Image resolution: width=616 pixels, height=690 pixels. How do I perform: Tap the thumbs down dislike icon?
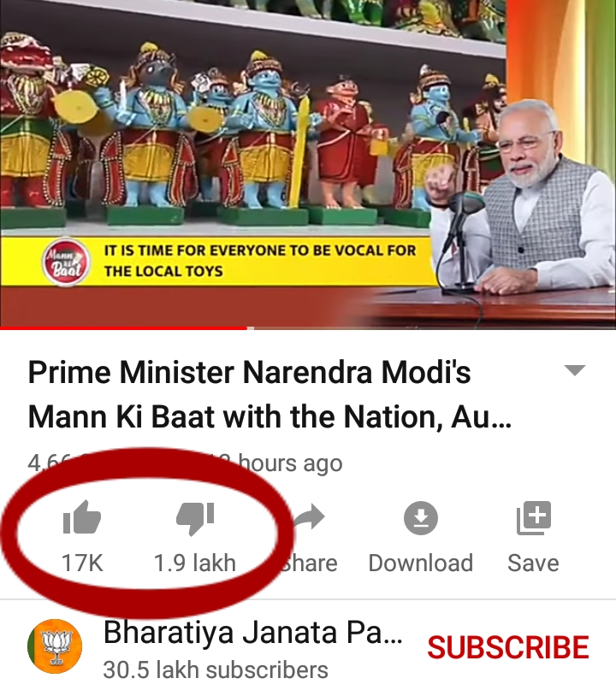click(195, 519)
